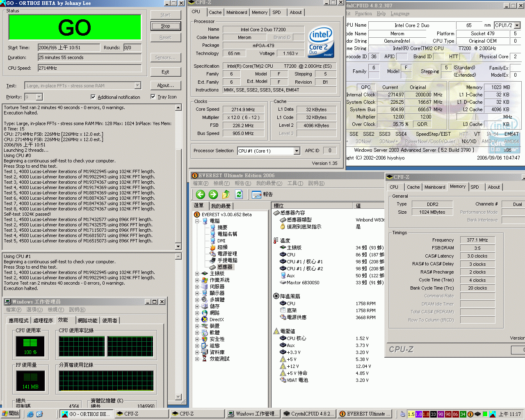
Task: Go up one level in EVEREST
Action: (x=226, y=194)
